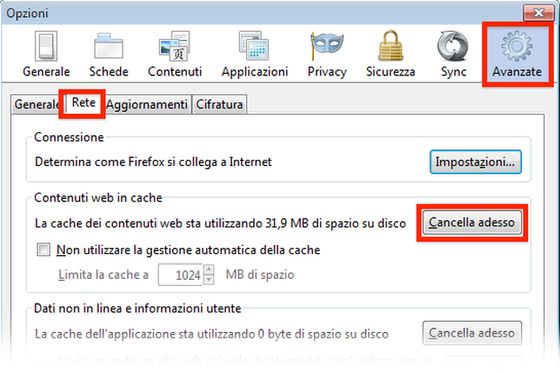Open the Applicazioni pane
The image size is (560, 373).
click(255, 54)
